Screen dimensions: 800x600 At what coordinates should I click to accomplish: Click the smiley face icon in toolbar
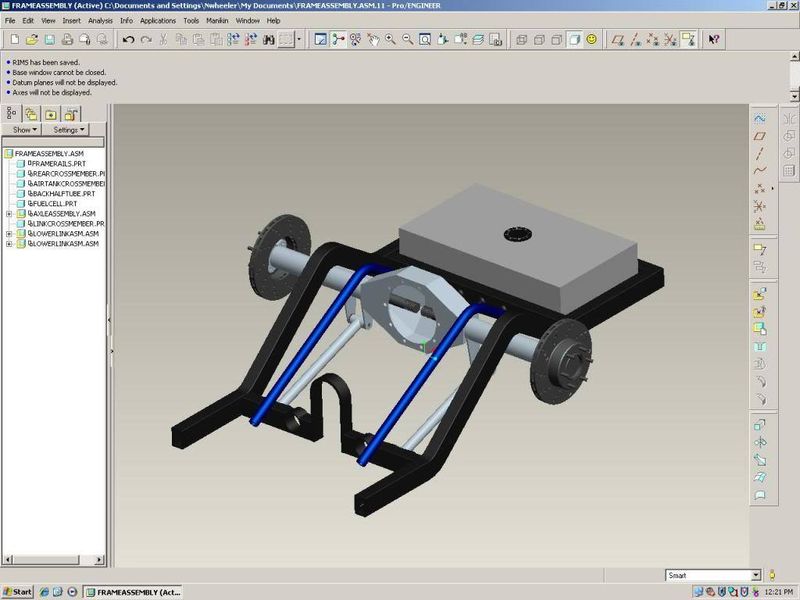(x=592, y=40)
